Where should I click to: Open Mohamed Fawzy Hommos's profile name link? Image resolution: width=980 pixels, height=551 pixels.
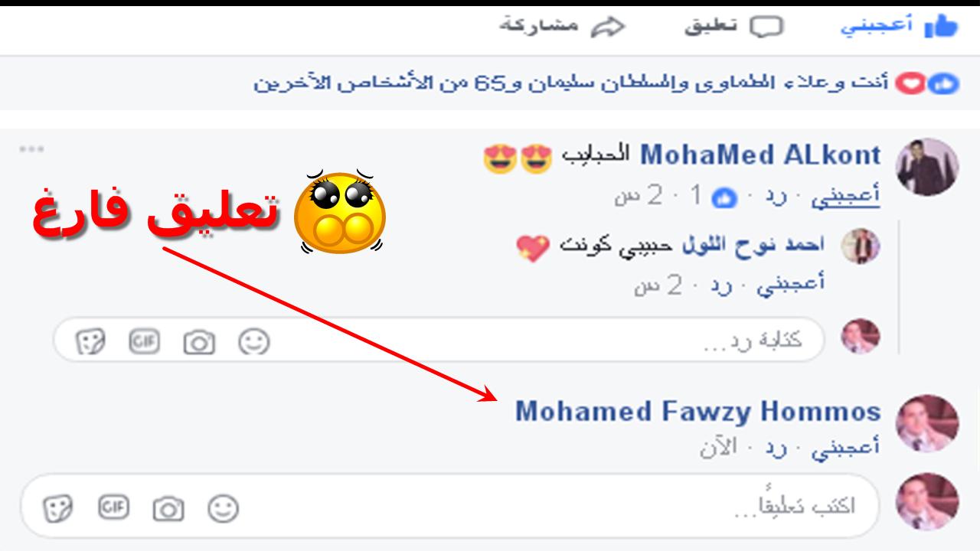(698, 412)
